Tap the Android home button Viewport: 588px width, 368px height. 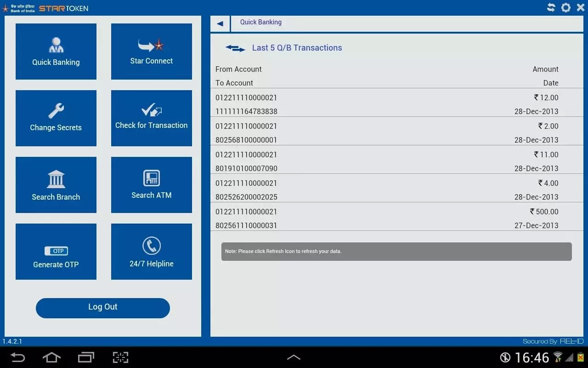[x=51, y=357]
